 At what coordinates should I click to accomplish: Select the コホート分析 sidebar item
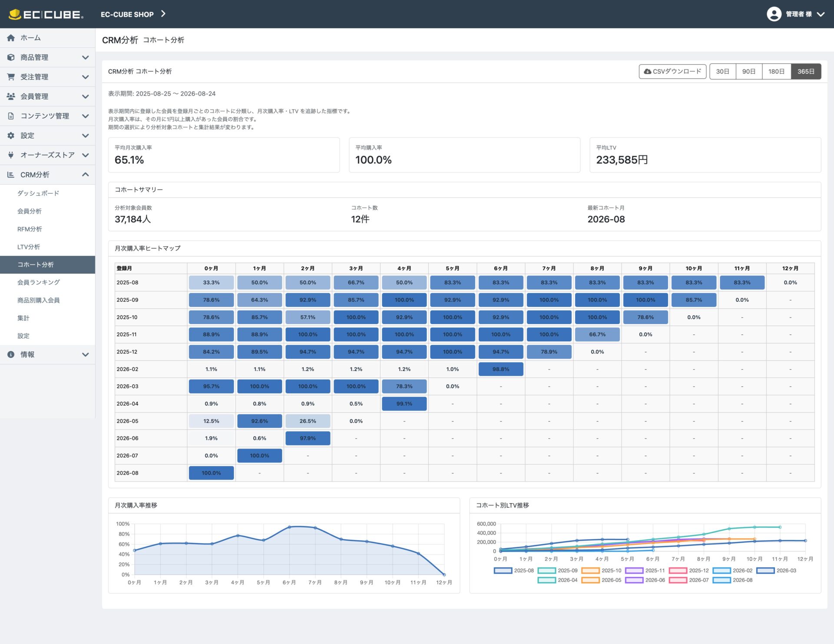click(48, 264)
